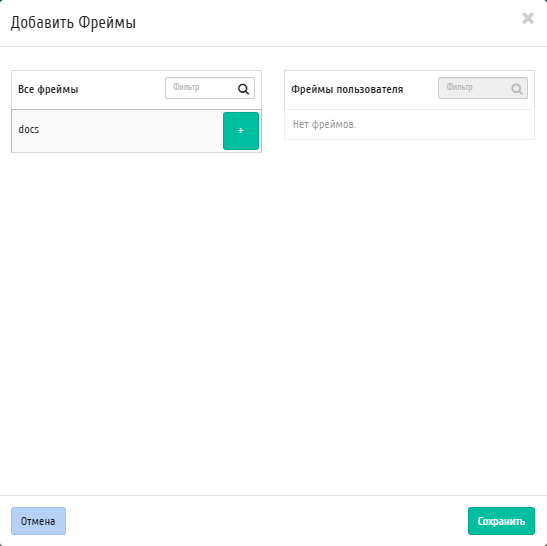The width and height of the screenshot is (547, 546).
Task: Click the white plus sign on the green button
Action: [240, 130]
